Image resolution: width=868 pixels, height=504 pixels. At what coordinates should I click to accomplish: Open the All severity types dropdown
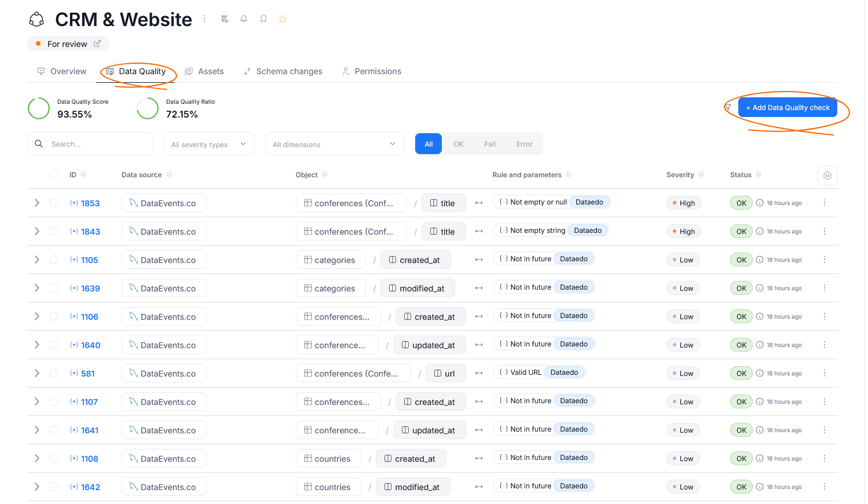[209, 144]
